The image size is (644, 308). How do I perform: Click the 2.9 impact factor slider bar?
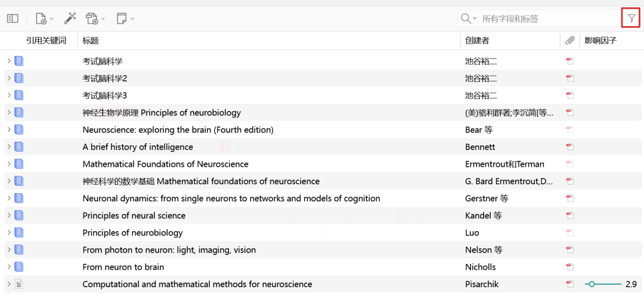[603, 284]
